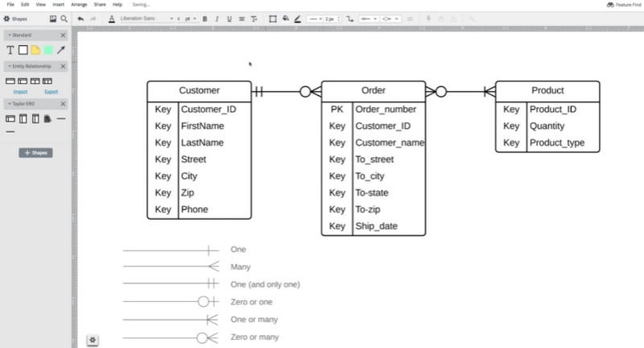Open the fill color bucket
This screenshot has height=348, width=644.
(286, 19)
